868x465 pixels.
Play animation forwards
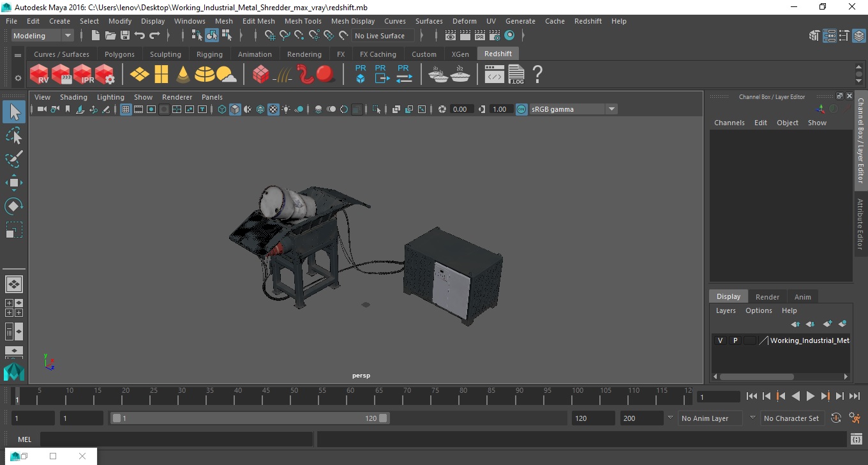point(811,397)
